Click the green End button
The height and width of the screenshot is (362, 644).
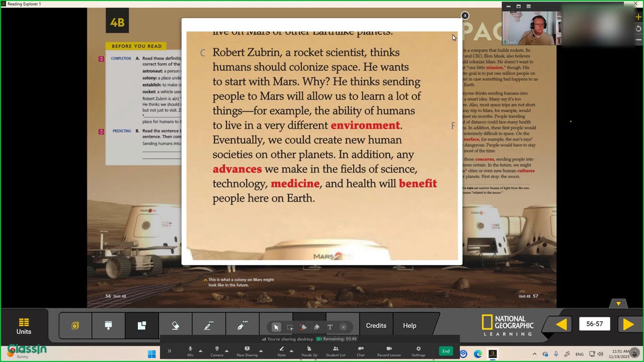tap(446, 351)
